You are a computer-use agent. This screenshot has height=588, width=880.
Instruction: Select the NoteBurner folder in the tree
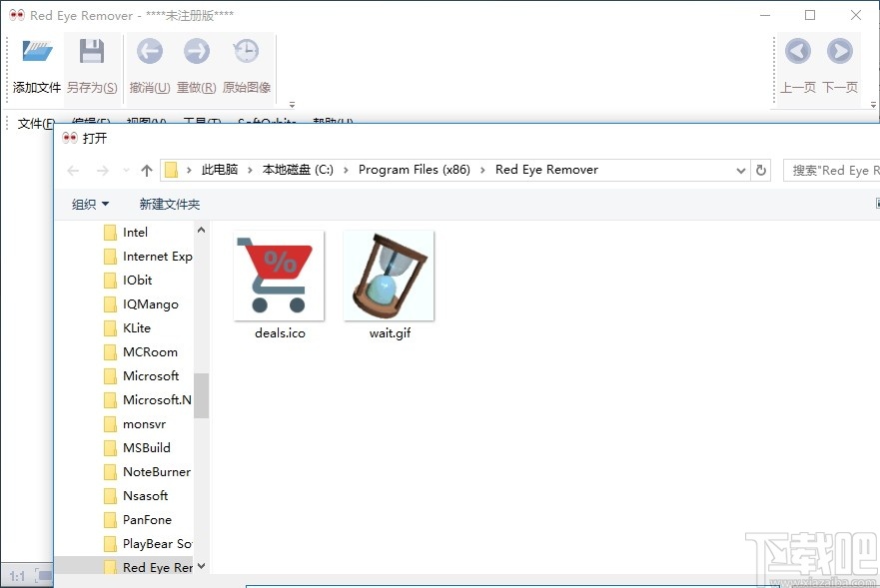147,472
